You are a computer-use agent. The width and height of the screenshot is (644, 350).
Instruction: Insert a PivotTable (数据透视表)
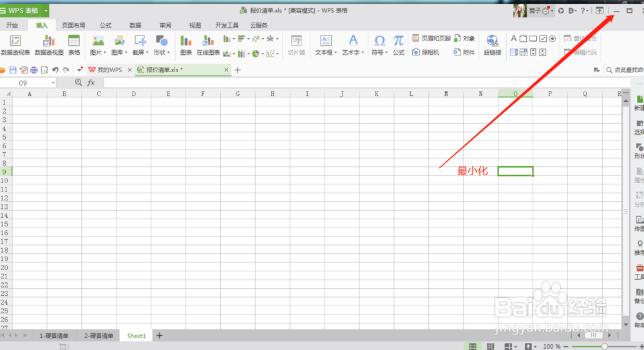[x=15, y=45]
